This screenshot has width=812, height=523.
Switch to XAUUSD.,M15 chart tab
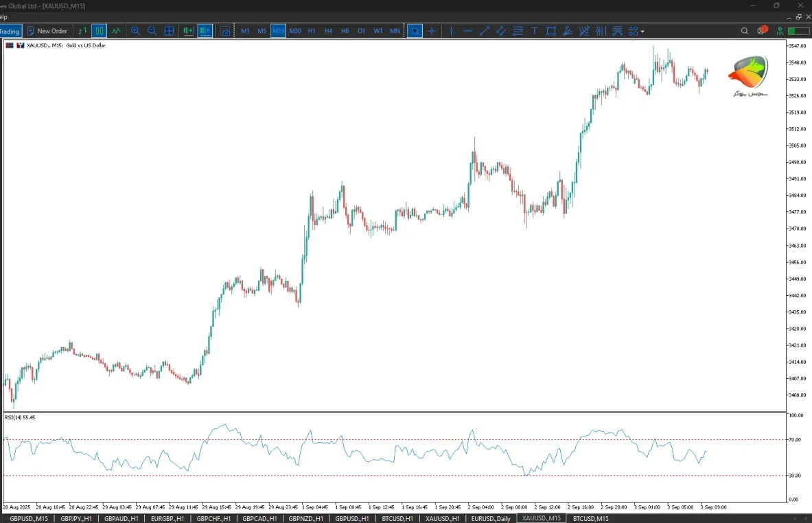pos(541,518)
